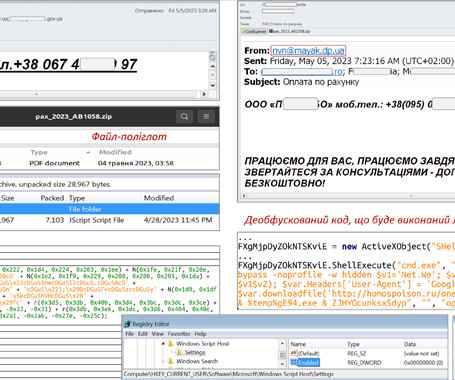Image resolution: width=455 pixels, height=380 pixels.
Task: Open the Favorites menu in Registry Editor
Action: (x=179, y=334)
